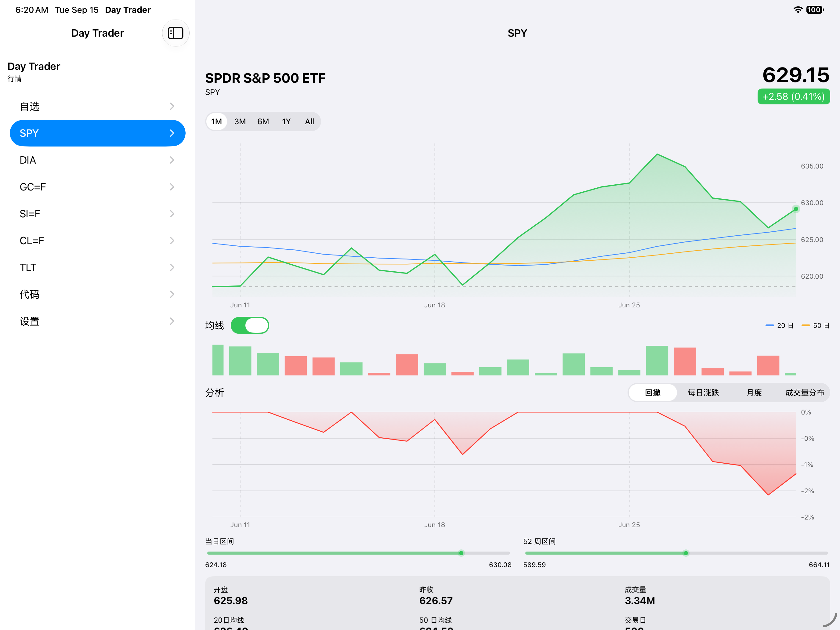This screenshot has width=840, height=630.
Task: Tap the green +2.58 (0.41%) change badge
Action: 794,96
